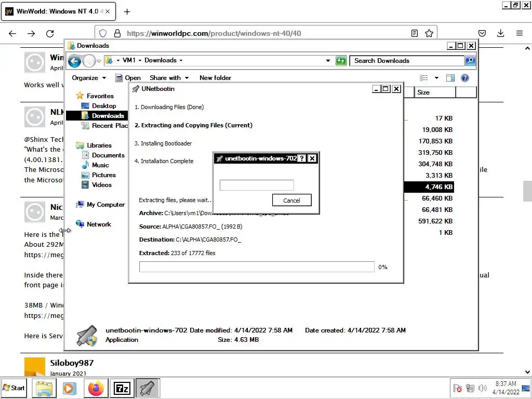Screen dimensions: 532x399
Task: Click the help button in unetbootin-windows-702 dialog
Action: click(301, 158)
